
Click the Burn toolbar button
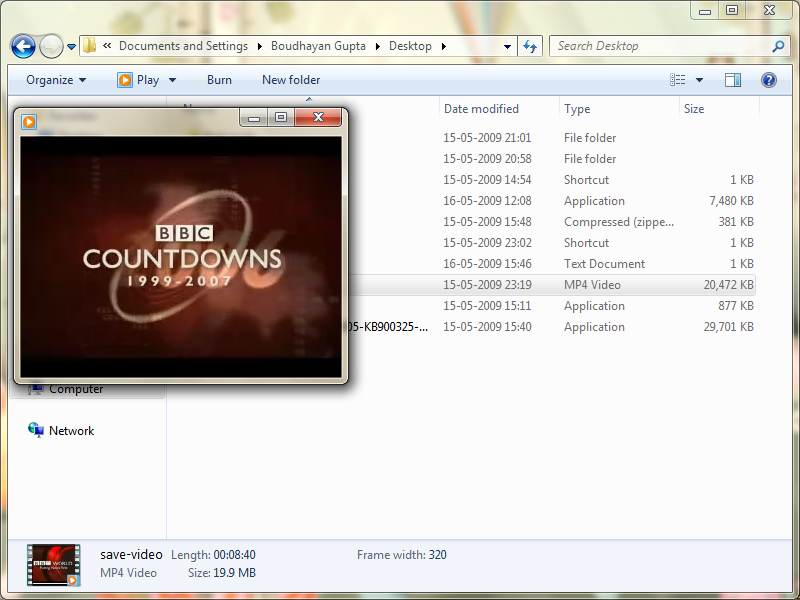coord(219,80)
